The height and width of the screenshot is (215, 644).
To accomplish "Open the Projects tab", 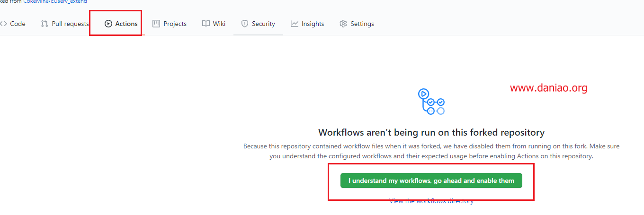I will [x=170, y=24].
